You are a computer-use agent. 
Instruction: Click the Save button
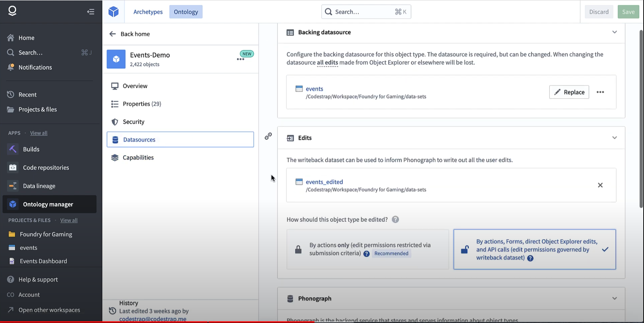pyautogui.click(x=628, y=12)
